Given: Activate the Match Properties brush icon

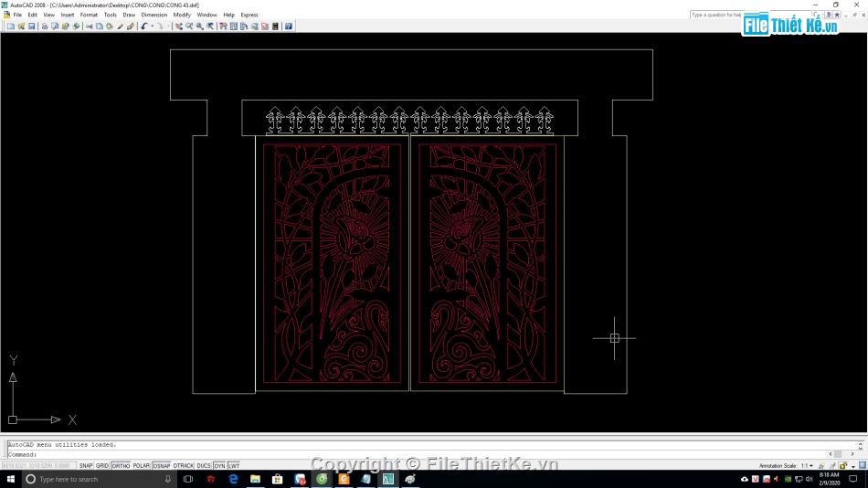Looking at the screenshot, I should (x=120, y=26).
